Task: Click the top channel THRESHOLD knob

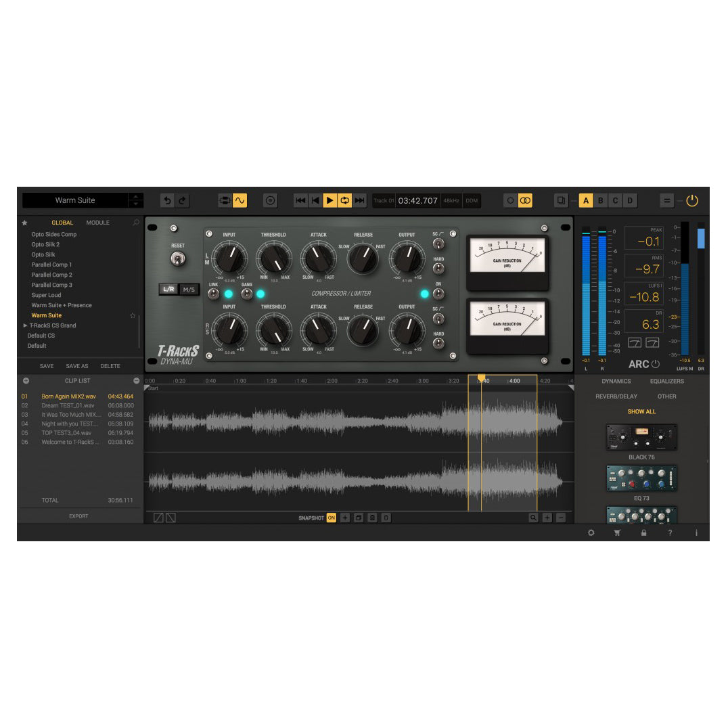Action: click(x=274, y=258)
